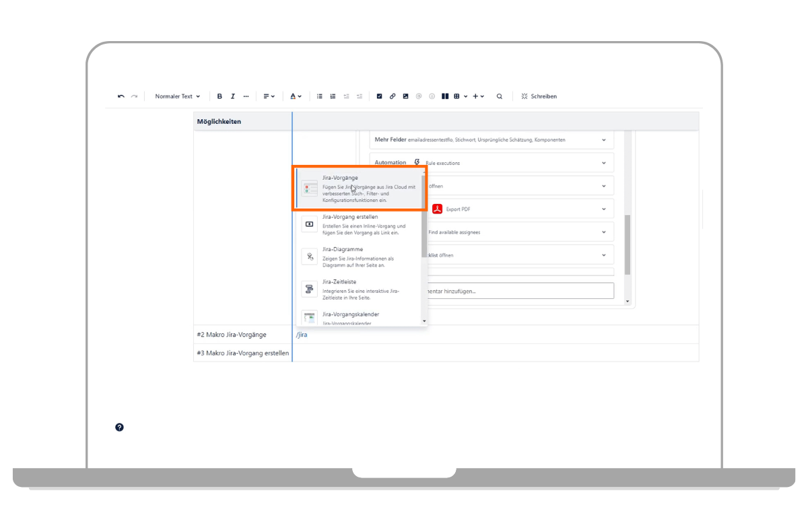Screen dimensions: 808x532
Task: Open the search magnifier icon
Action: click(x=500, y=96)
